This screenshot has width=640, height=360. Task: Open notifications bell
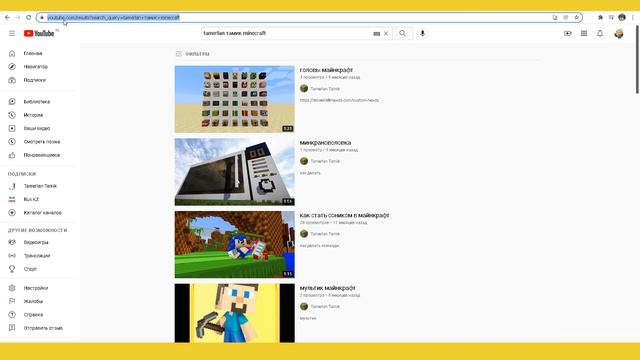[600, 33]
